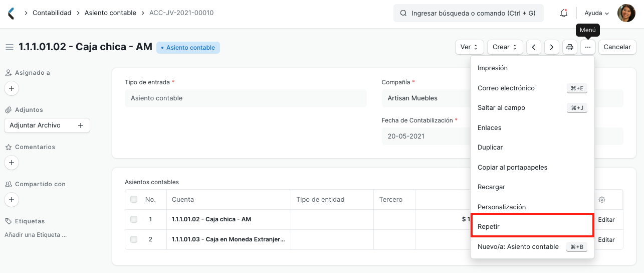
Task: Click the plus in Adjuntar Archivo
Action: click(x=81, y=125)
